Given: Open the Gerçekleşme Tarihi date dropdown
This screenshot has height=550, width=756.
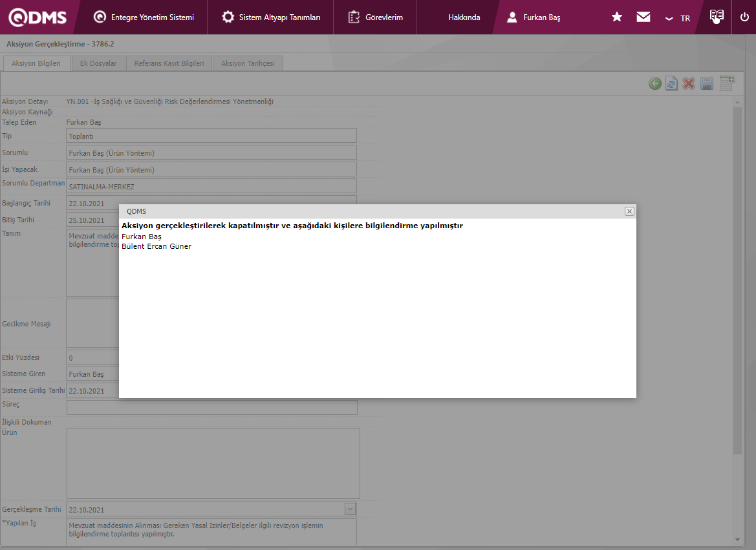Looking at the screenshot, I should pos(350,509).
